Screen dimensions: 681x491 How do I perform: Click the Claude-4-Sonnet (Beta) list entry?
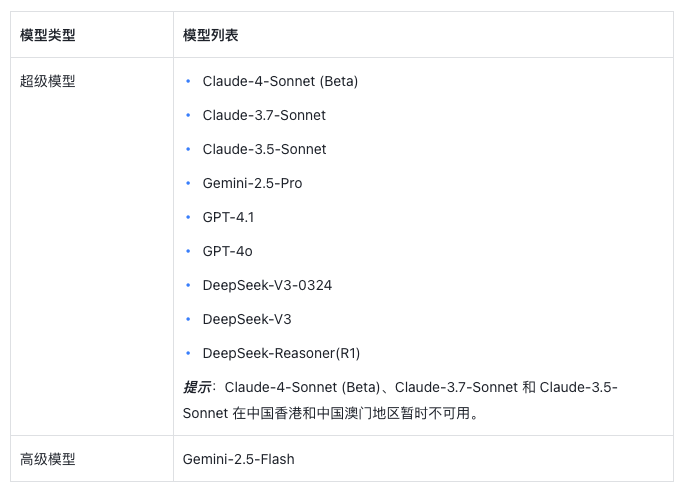[x=280, y=81]
